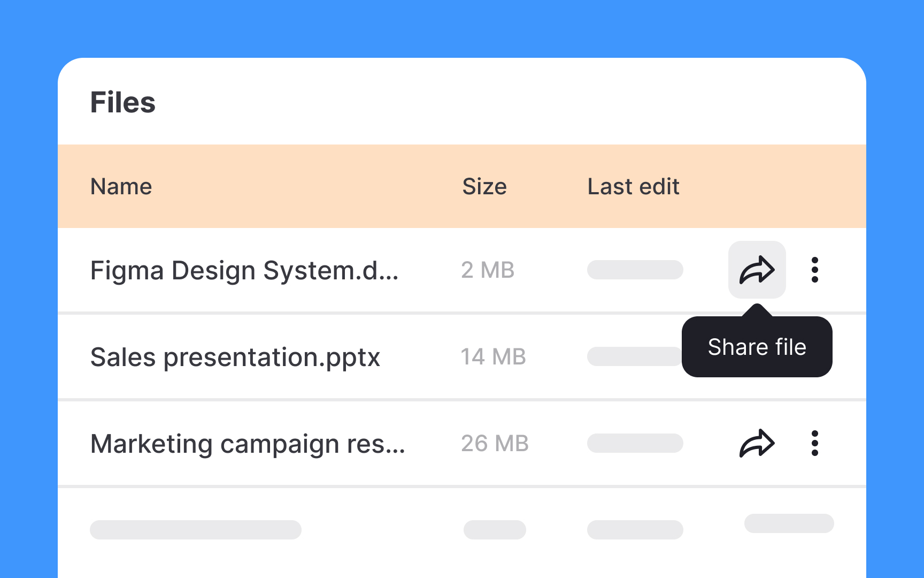The image size is (924, 578).
Task: Open Sales presentation.pptx file
Action: [x=235, y=357]
